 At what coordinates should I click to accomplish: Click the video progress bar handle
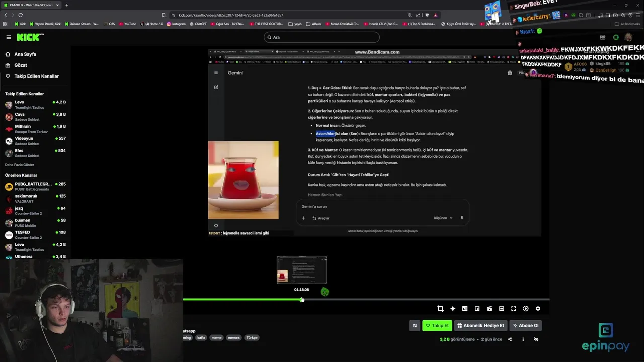click(302, 300)
